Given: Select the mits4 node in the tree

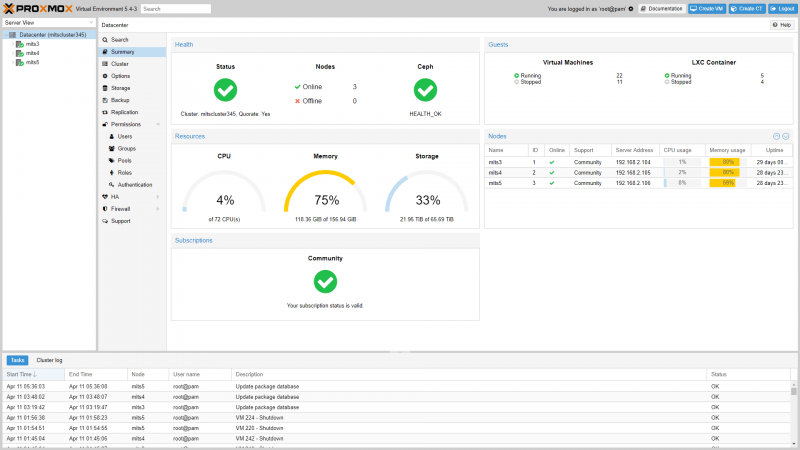Looking at the screenshot, I should tap(32, 53).
